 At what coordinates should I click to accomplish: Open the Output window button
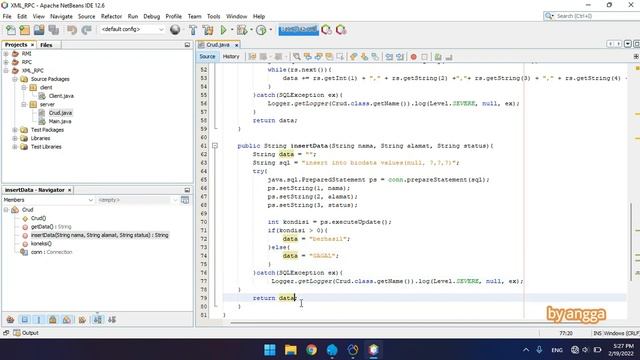pyautogui.click(x=25, y=333)
